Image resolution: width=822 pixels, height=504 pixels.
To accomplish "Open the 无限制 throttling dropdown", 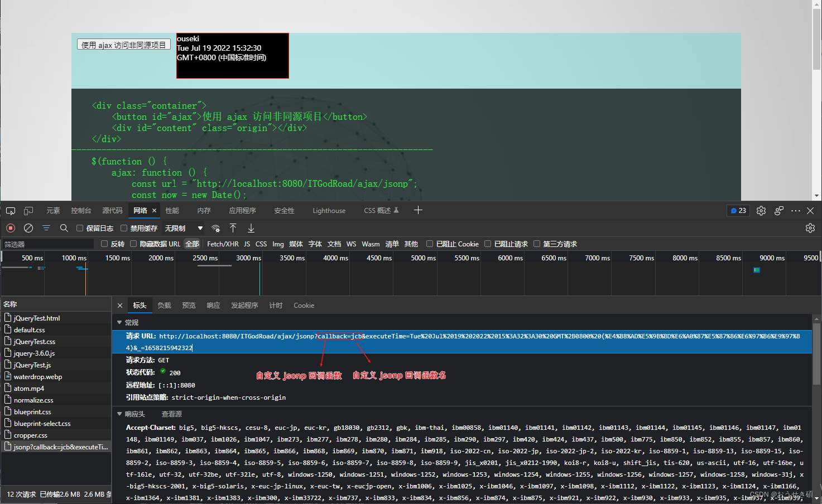I will click(x=184, y=228).
